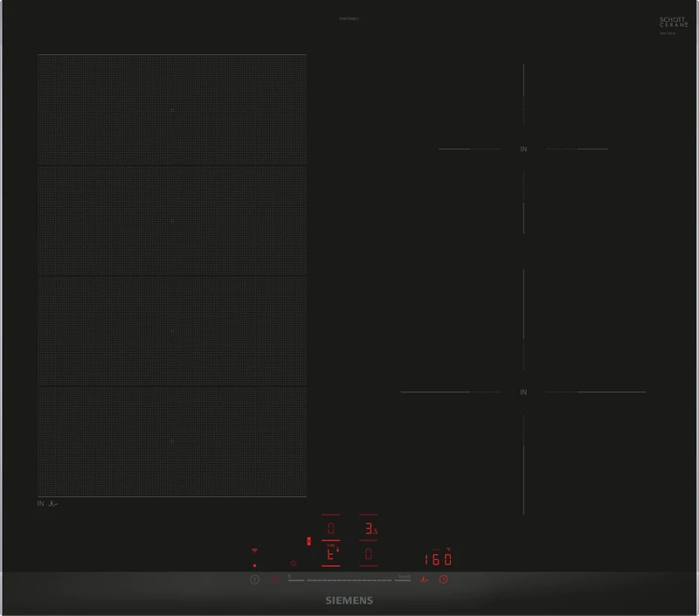The width and height of the screenshot is (699, 616).
Task: Tap the rear right IN zone marker
Action: click(523, 149)
